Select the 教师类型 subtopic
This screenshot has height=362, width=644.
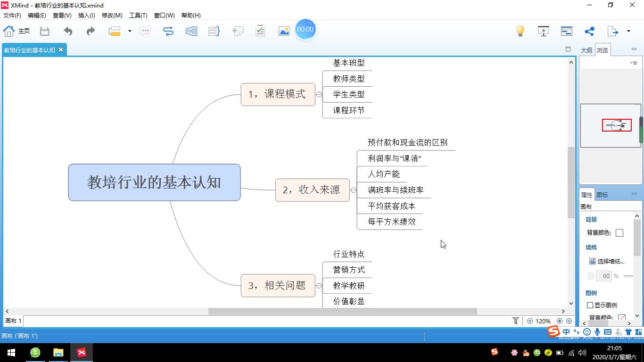[x=349, y=79]
